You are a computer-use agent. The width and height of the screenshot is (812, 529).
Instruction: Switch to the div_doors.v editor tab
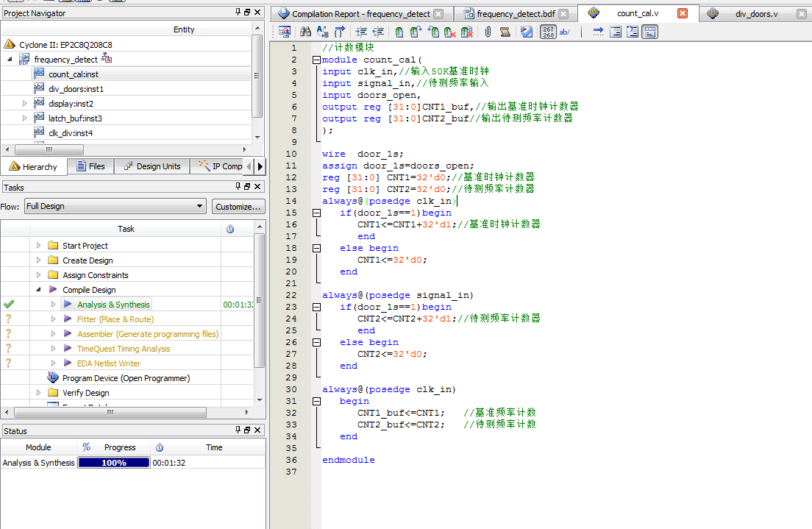click(x=755, y=13)
